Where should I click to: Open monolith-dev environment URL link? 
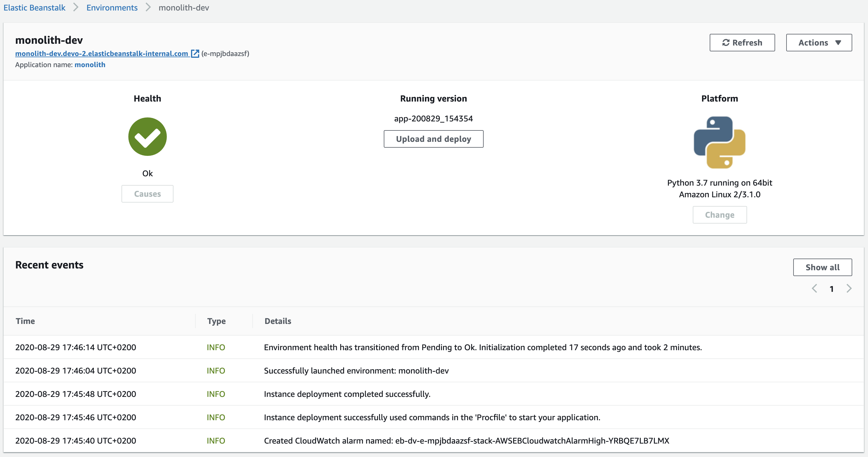(101, 53)
